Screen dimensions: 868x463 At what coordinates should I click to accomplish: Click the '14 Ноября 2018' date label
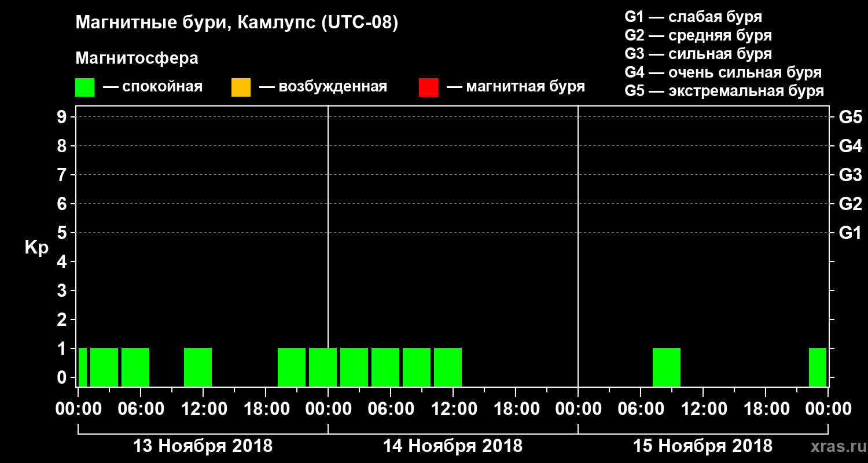[x=453, y=446]
